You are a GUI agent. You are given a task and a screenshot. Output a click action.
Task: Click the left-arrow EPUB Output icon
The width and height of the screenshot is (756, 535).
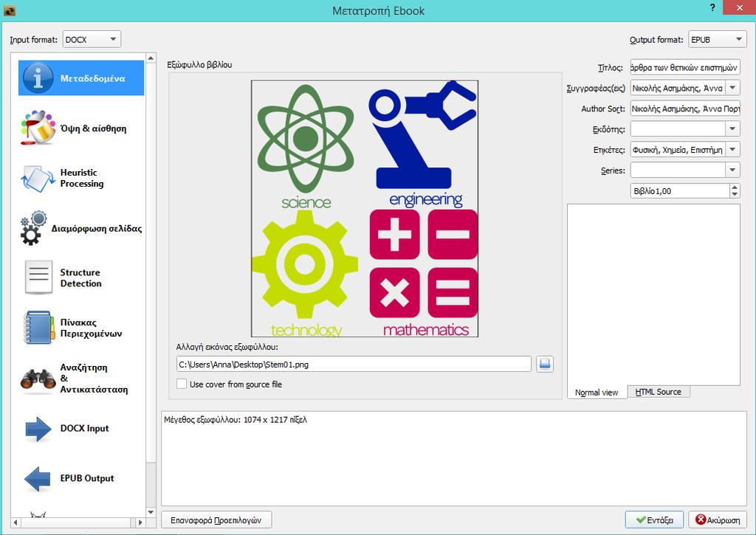pos(38,479)
